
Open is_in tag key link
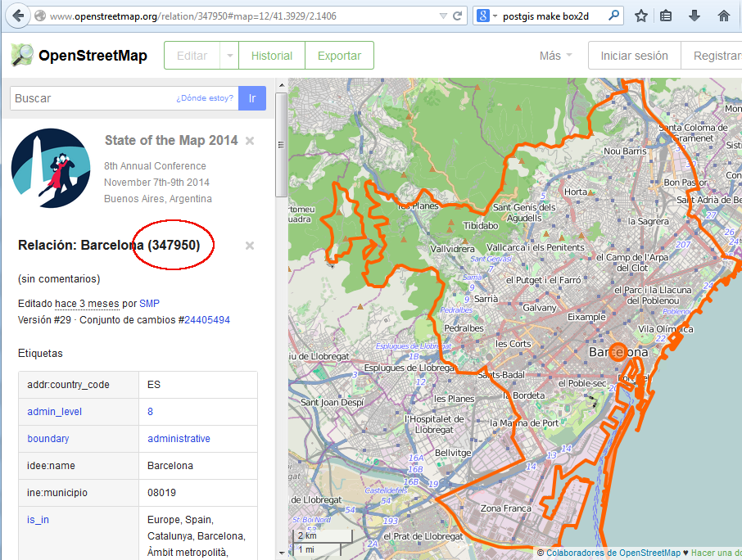[x=38, y=520]
